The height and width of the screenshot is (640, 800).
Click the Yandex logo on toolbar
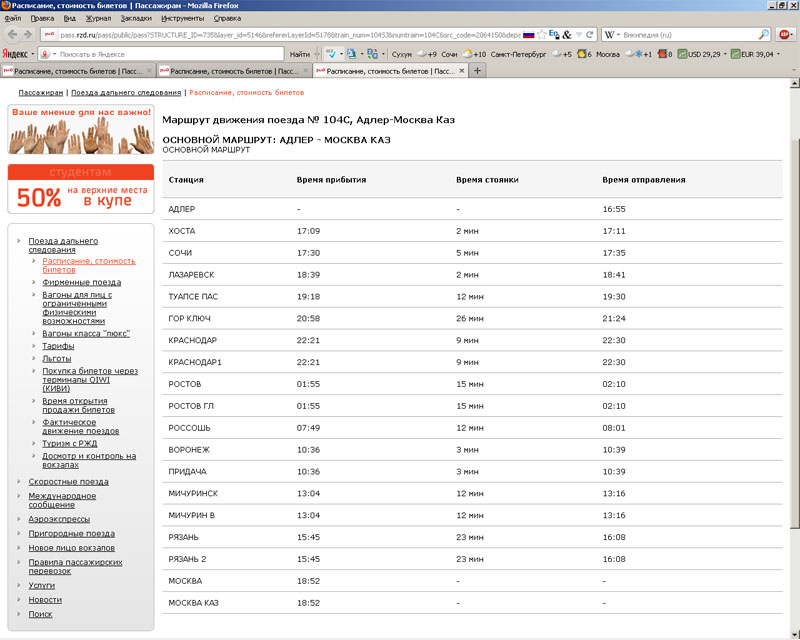coord(15,53)
